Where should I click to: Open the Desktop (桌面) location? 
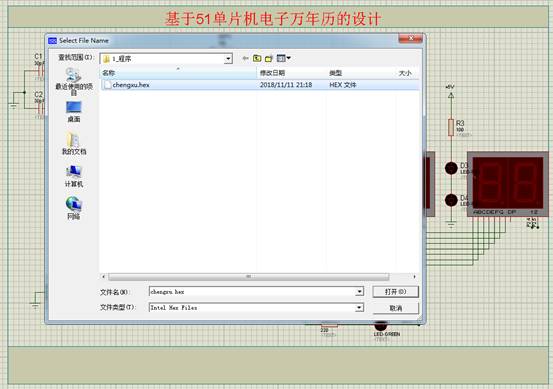73,112
